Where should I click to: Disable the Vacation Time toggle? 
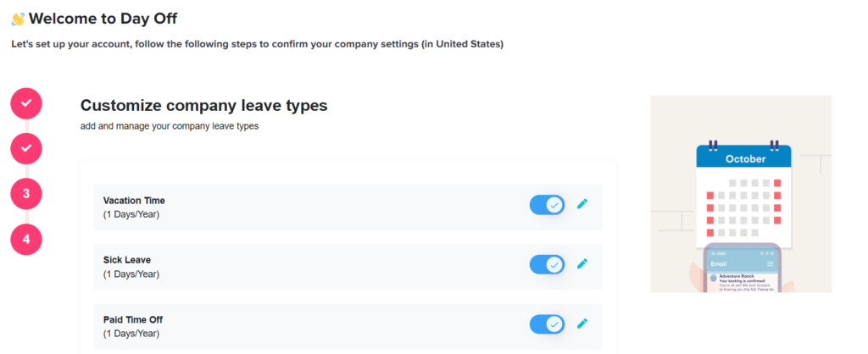point(547,205)
